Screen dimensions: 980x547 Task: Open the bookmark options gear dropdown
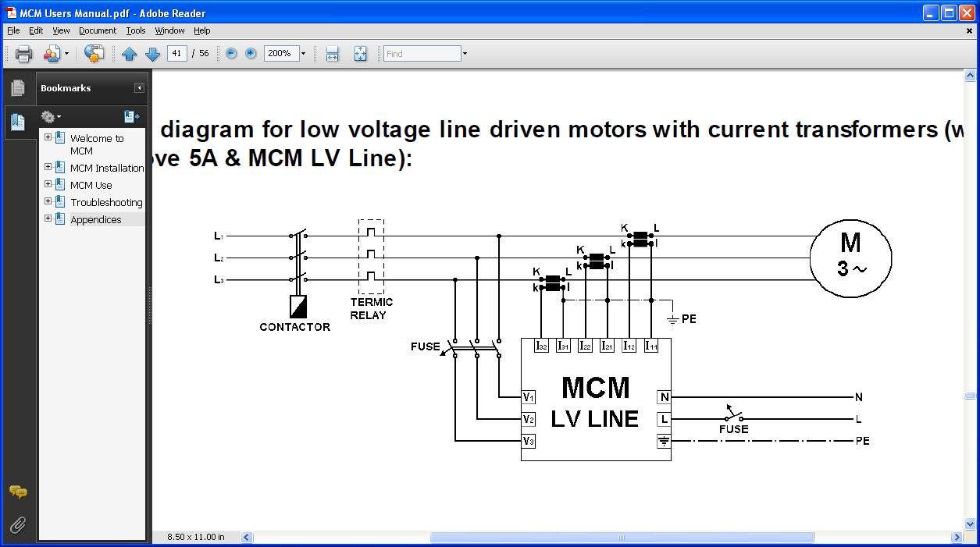pos(51,116)
